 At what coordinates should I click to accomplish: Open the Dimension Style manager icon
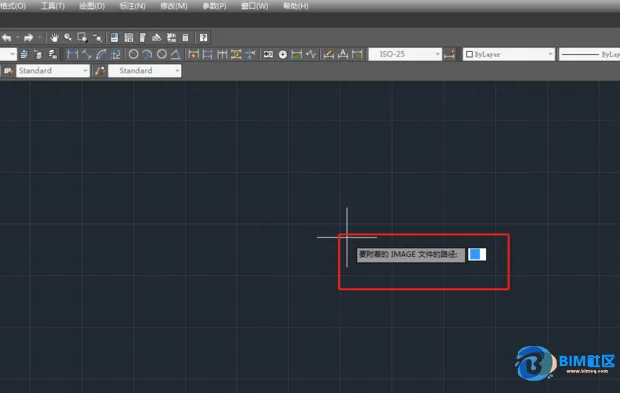coord(449,54)
